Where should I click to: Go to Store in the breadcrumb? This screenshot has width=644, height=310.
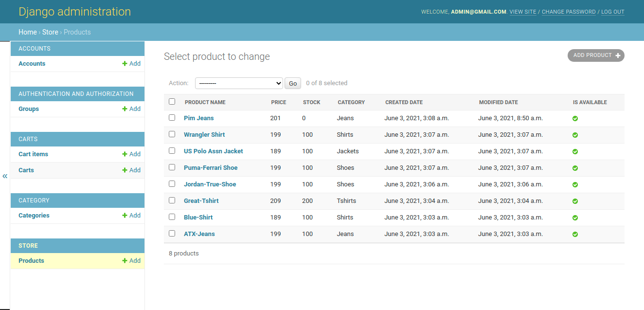pos(50,32)
